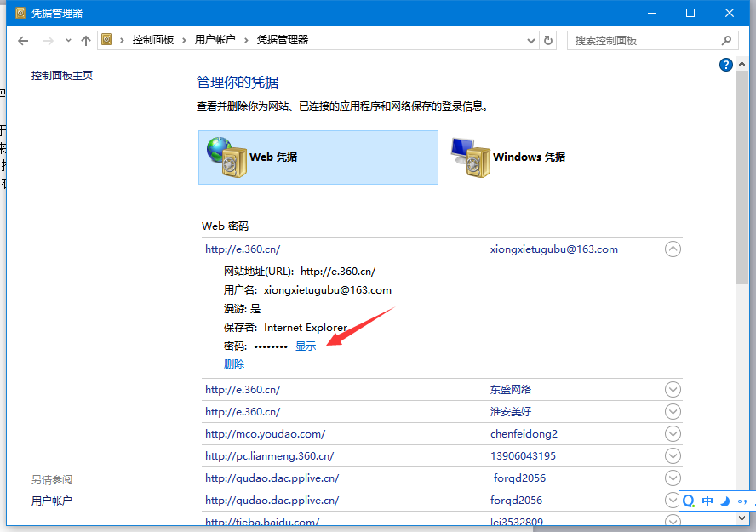
Task: Click the Credential Manager title bar icon
Action: (x=20, y=13)
